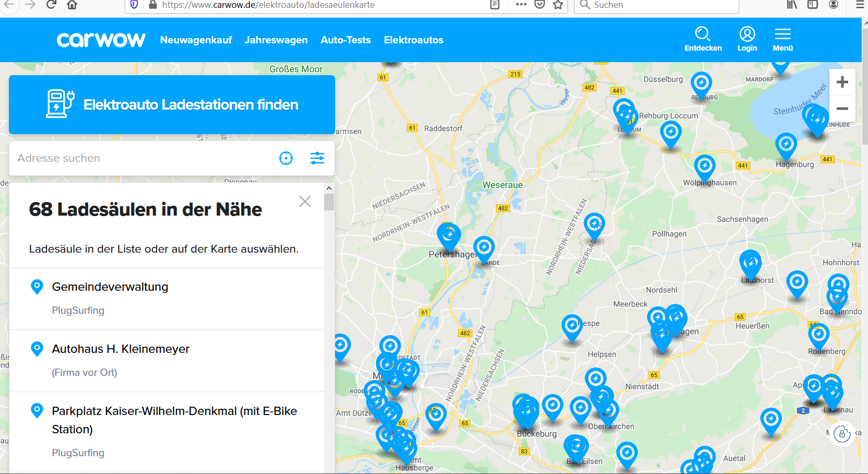Select charging pin near Lahde
The width and height of the screenshot is (868, 474).
(x=484, y=250)
